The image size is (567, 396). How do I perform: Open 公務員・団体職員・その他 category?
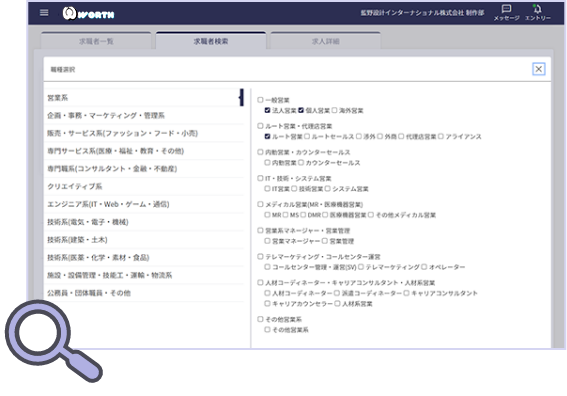pyautogui.click(x=144, y=293)
